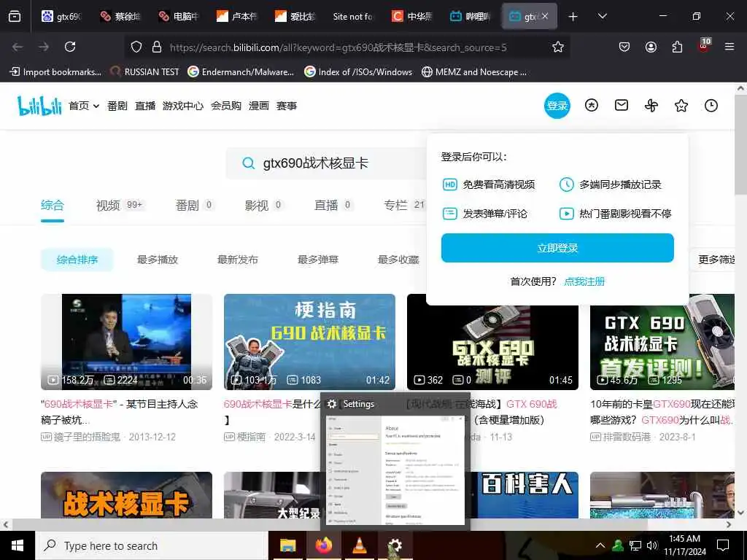Switch to the 影视 results tab
This screenshot has height=560, width=747.
[263, 205]
